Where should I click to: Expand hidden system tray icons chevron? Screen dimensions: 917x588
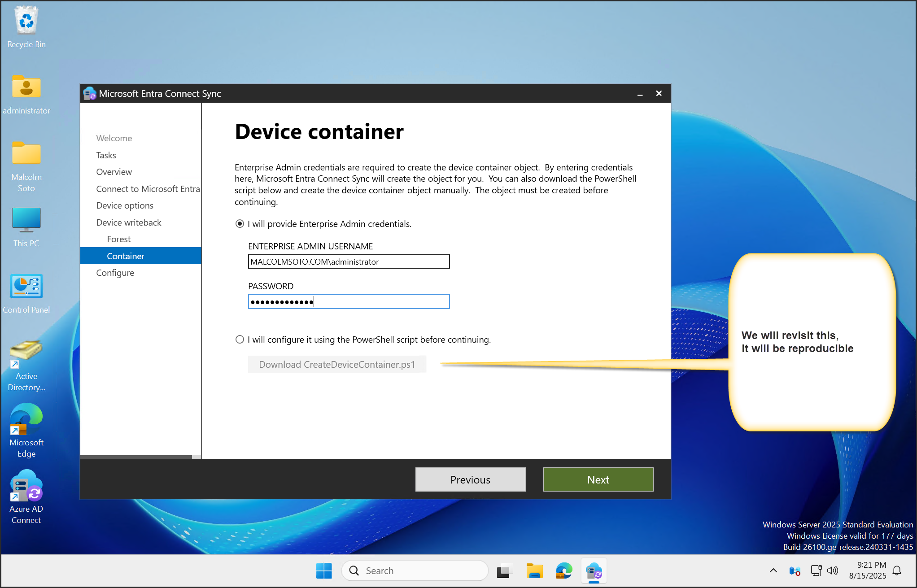(x=773, y=571)
